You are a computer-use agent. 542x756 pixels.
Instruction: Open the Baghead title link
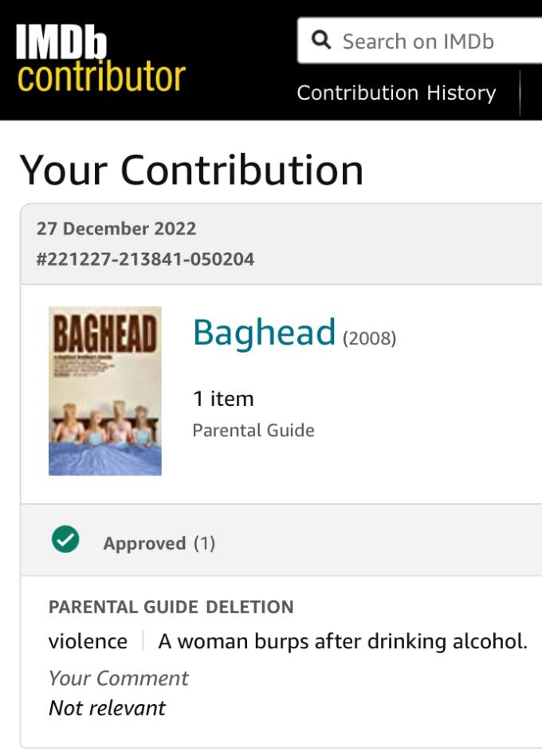tap(264, 332)
